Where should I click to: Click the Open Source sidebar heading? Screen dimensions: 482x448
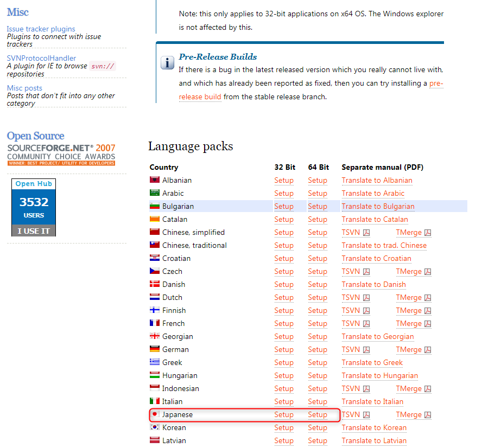36,136
